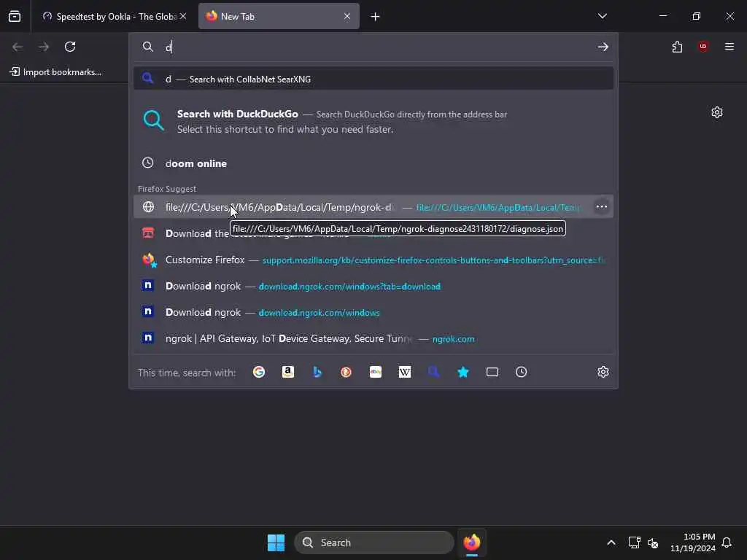The height and width of the screenshot is (560, 747).
Task: Open clock showing 1:05 PM
Action: pos(693,542)
